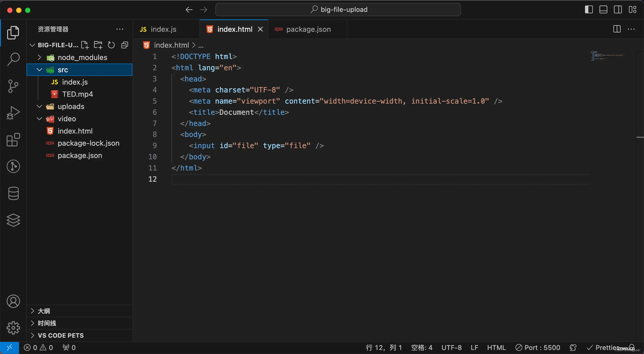Switch to the index.js editor tab
The height and width of the screenshot is (354, 644).
tap(166, 29)
